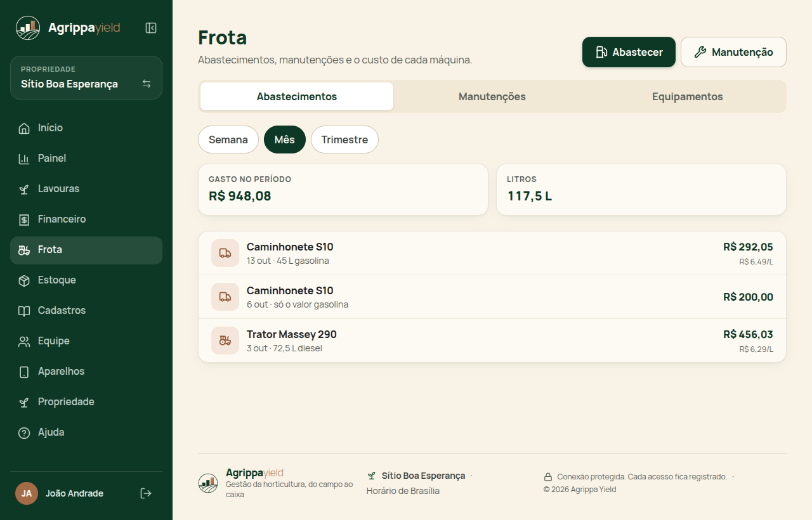Viewport: 812px width, 520px height.
Task: Click the tractor icon on Trator Massey 290 row
Action: coord(225,341)
